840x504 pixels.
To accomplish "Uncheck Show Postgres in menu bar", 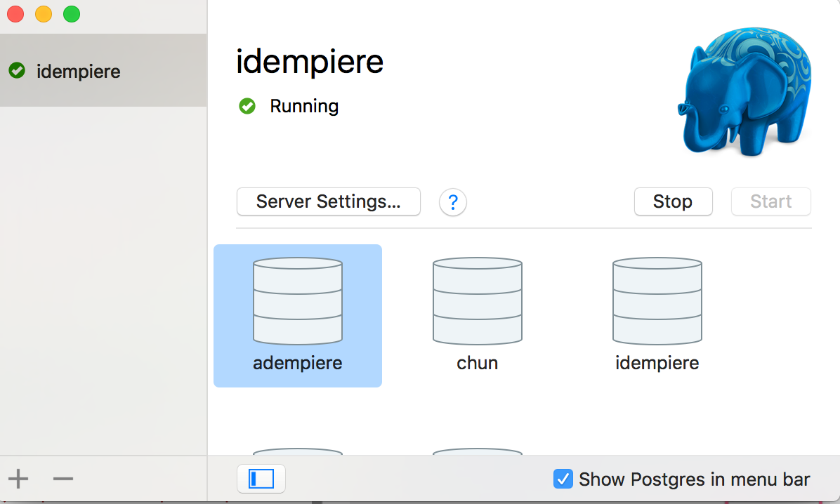I will click(x=563, y=479).
